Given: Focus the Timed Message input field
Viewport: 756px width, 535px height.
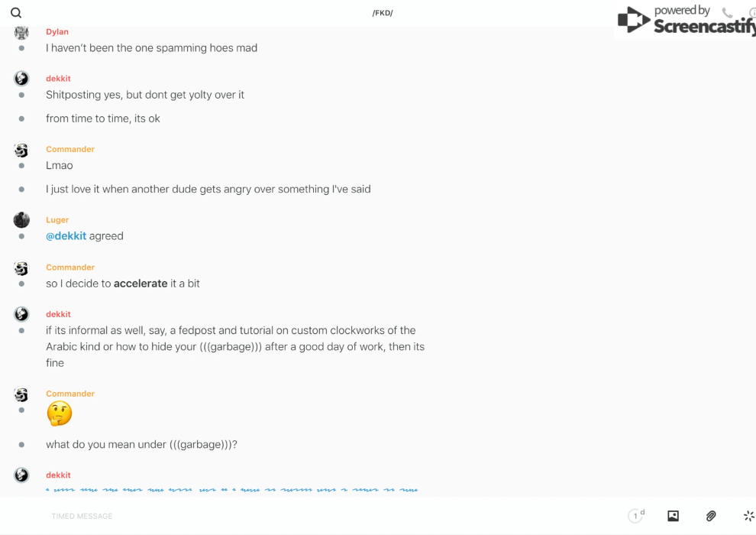Looking at the screenshot, I should (305, 516).
